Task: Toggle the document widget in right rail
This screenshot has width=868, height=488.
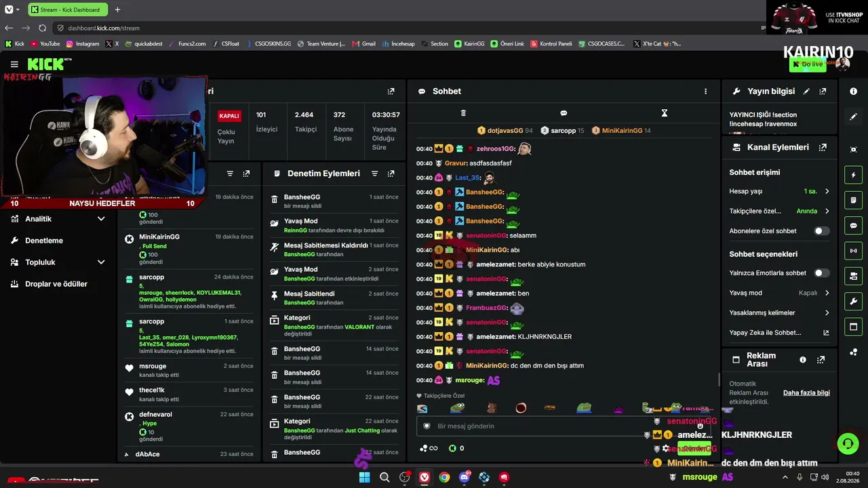Action: point(853,200)
